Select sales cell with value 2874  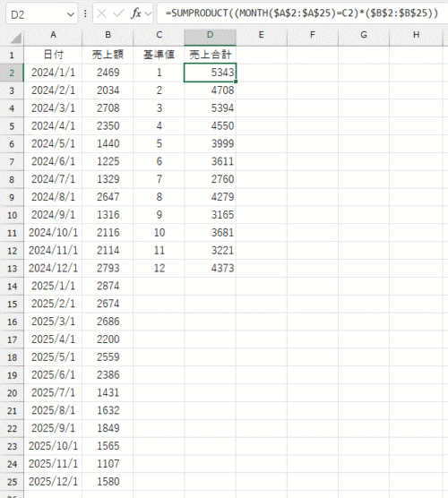pos(108,286)
